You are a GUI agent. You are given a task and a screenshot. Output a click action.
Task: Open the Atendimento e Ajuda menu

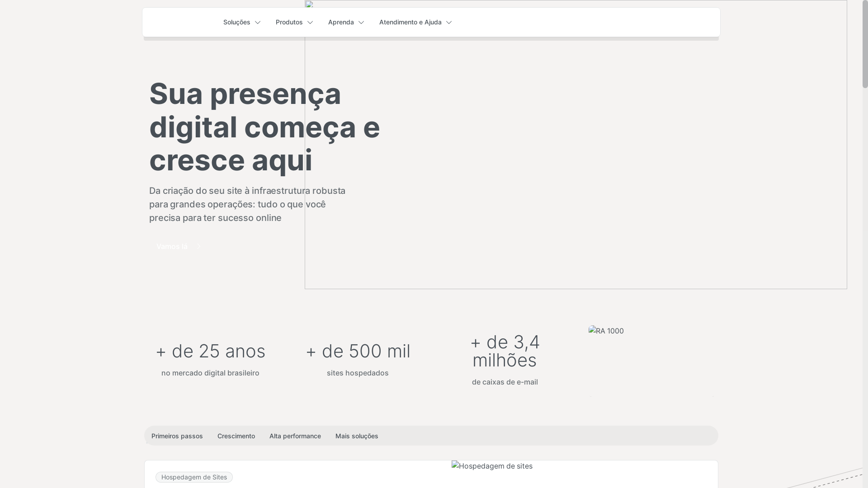[415, 22]
